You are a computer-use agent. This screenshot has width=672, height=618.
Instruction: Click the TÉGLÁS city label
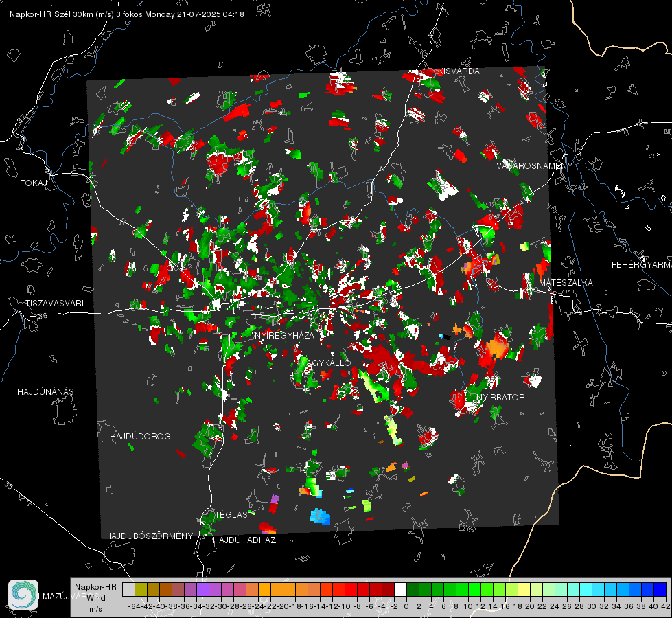click(231, 514)
